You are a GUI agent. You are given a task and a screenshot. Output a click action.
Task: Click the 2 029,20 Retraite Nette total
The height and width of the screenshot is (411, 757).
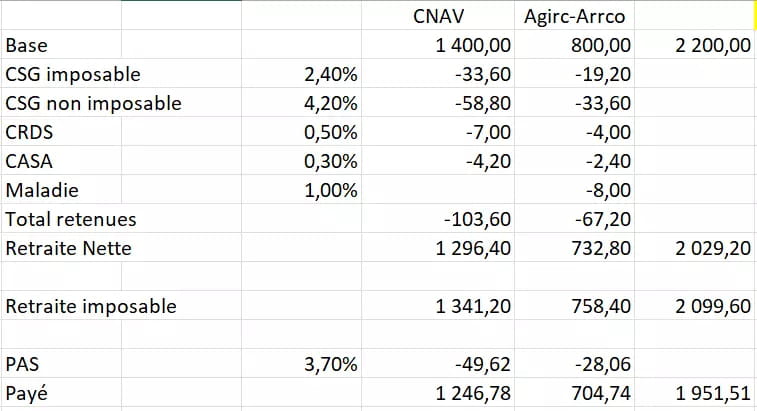click(713, 248)
